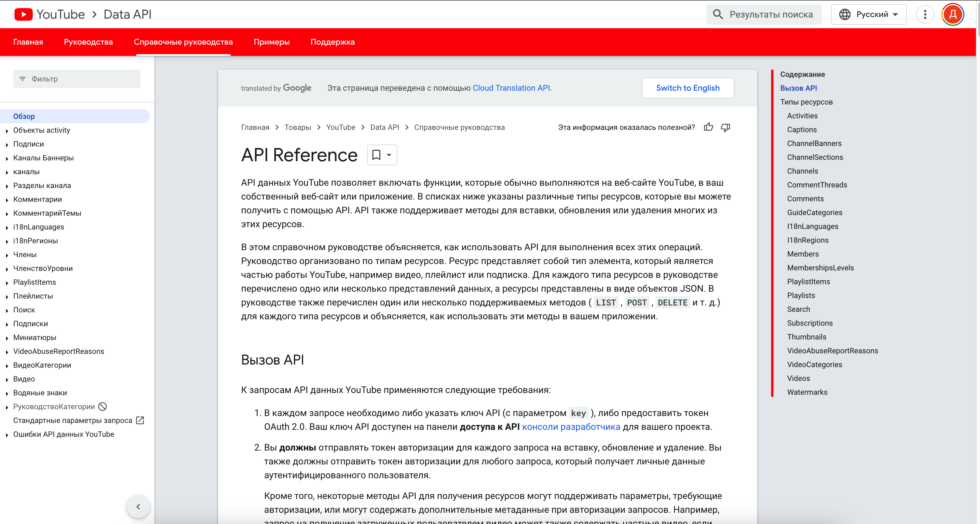
Task: Jump to Search in contents
Action: [x=799, y=309]
